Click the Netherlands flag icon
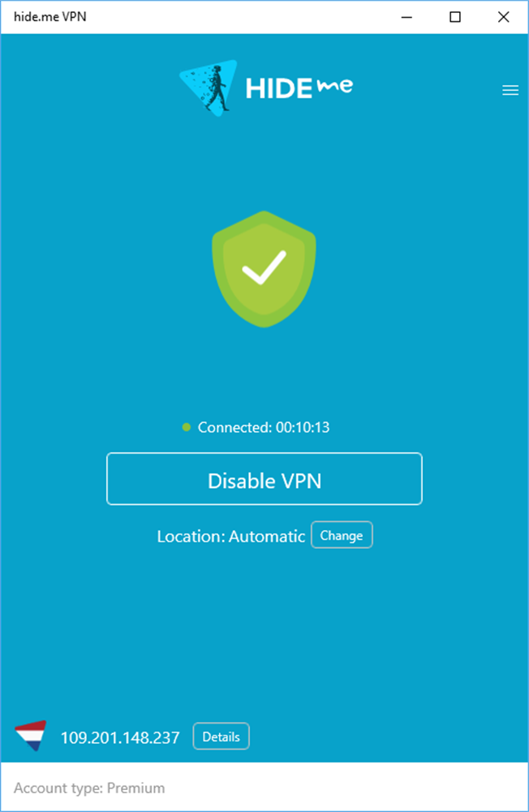 [x=31, y=736]
